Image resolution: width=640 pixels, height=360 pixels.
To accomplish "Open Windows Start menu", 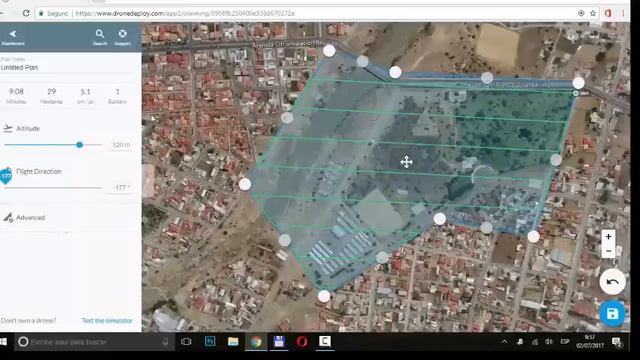I will pos(3,342).
